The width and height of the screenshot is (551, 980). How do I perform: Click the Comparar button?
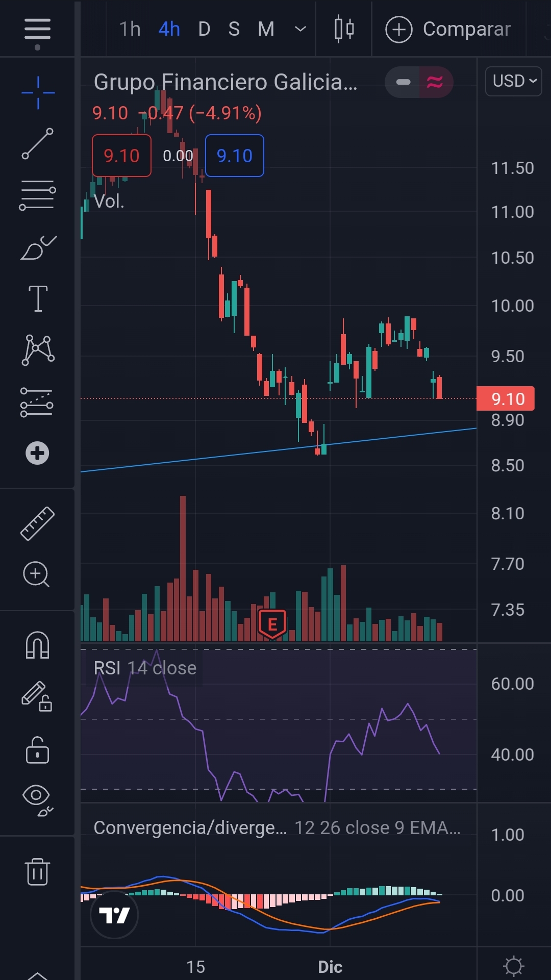tap(448, 29)
